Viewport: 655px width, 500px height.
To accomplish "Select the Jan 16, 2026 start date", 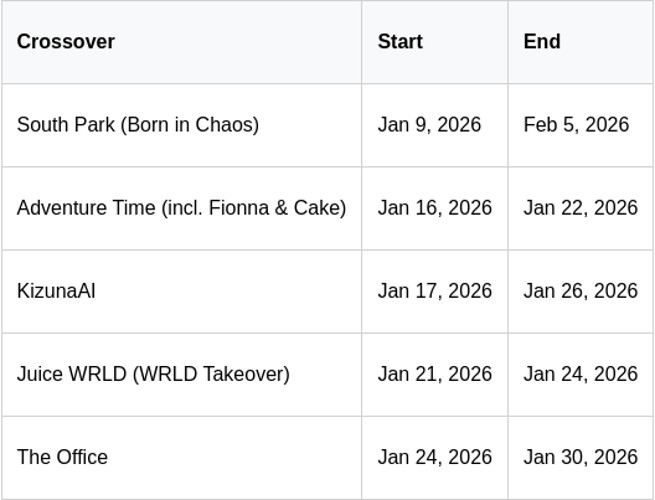I will coord(435,208).
